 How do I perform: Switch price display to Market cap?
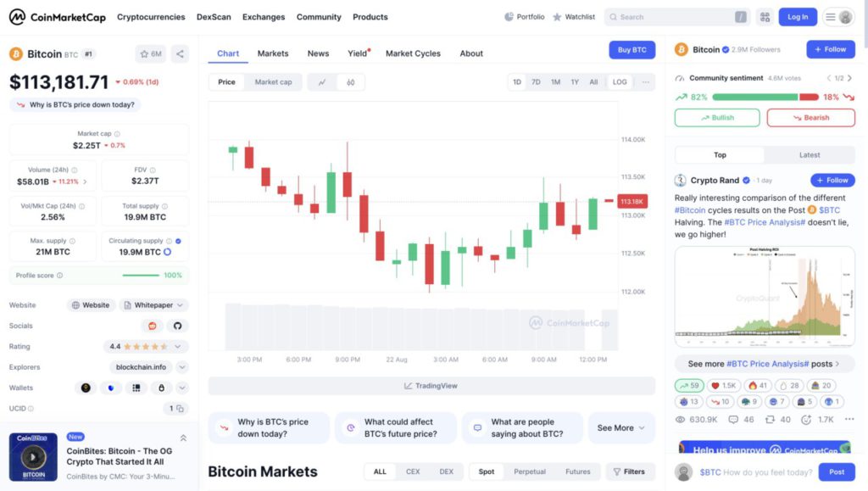click(x=275, y=81)
